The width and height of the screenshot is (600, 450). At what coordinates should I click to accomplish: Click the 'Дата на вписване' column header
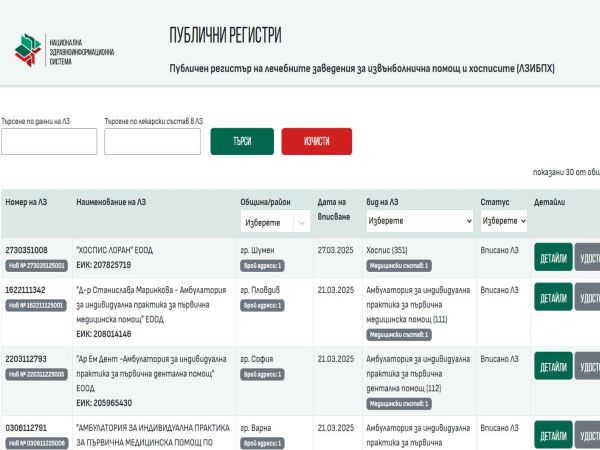(x=333, y=209)
